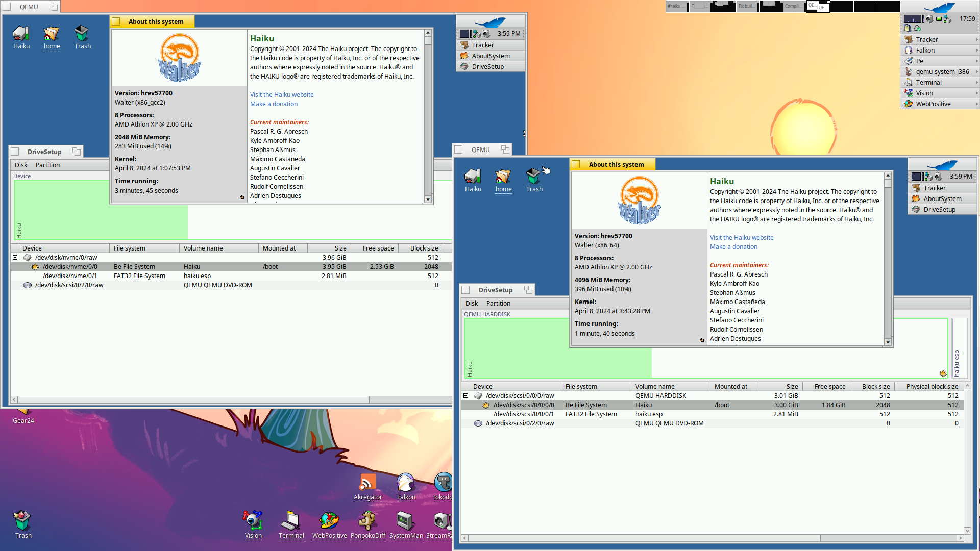Click the Haiku leaf Deskbar menu
980x551 pixels.
tap(940, 7)
